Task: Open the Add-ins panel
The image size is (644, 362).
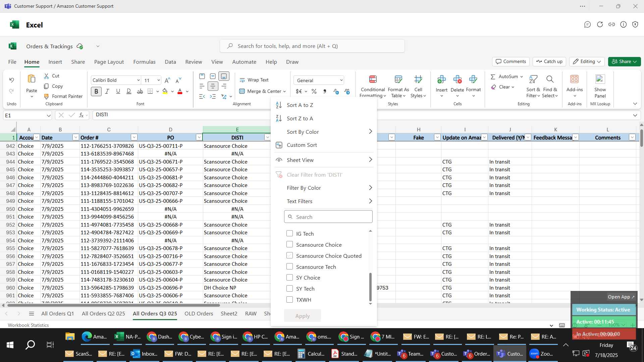Action: pyautogui.click(x=575, y=86)
